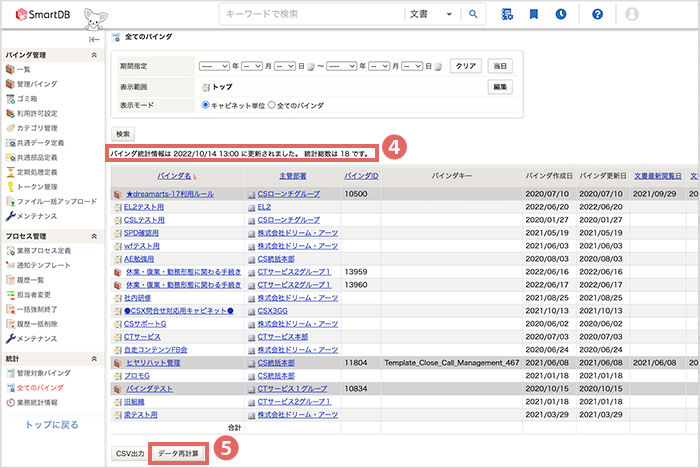700x468 pixels.
Task: Open the start month dropdown
Action: pos(252,66)
